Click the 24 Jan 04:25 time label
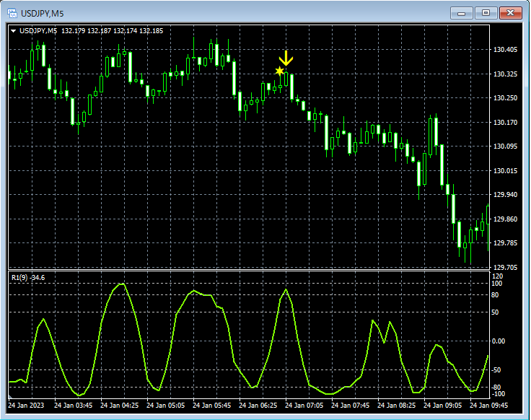This screenshot has width=531, height=420. (120, 406)
